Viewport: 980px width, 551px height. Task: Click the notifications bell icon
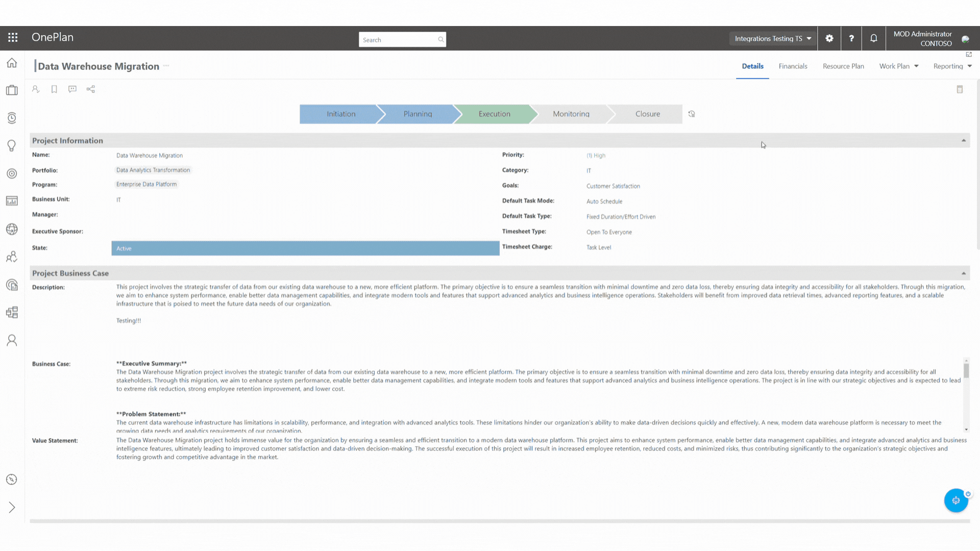tap(873, 38)
